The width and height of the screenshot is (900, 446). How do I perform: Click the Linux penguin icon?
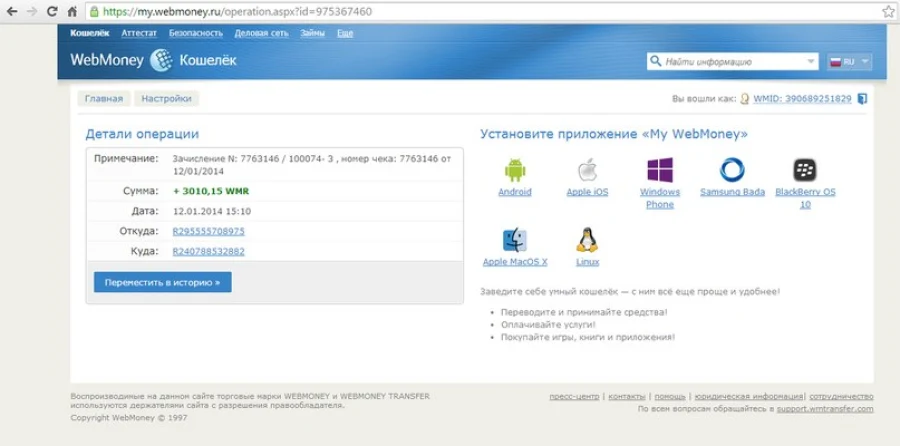[587, 240]
